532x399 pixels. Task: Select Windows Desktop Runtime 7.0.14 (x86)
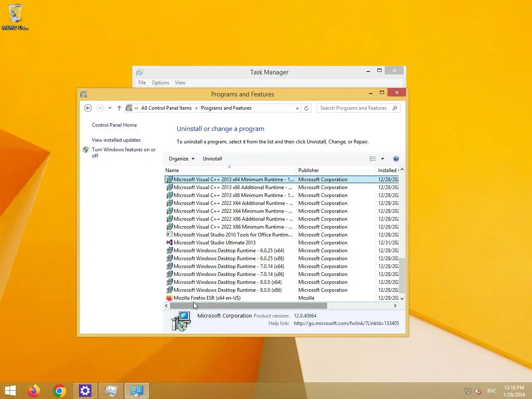[282, 274]
